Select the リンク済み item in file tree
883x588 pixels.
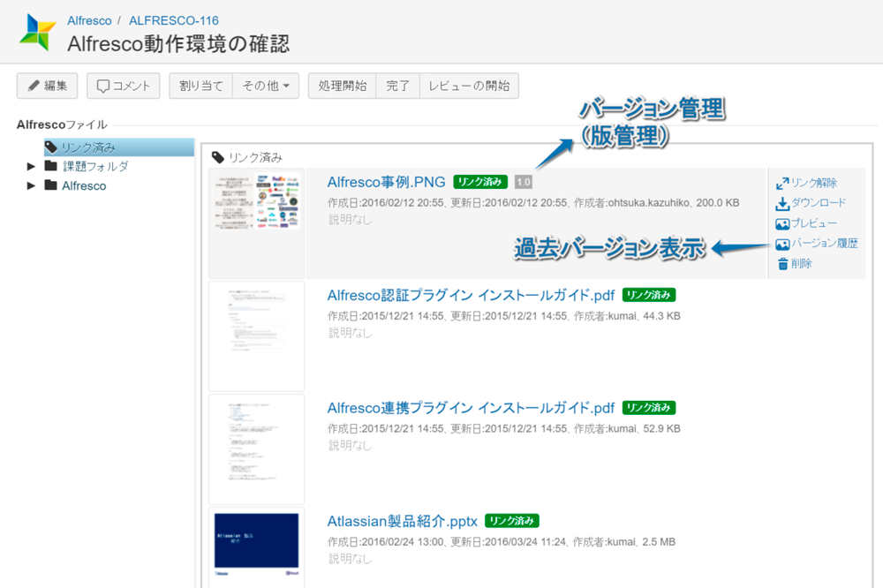119,147
